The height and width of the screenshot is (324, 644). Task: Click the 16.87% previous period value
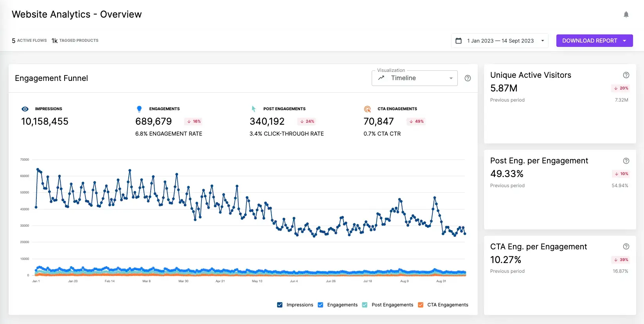point(620,271)
